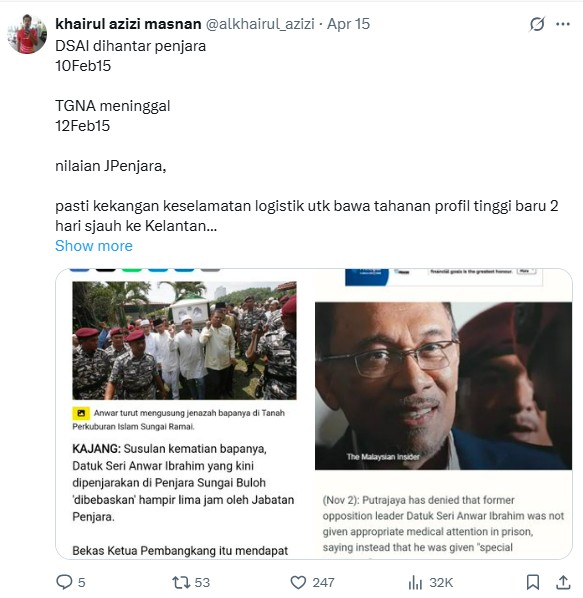This screenshot has height=598, width=583.
Task: View Anwar Ibrahim closeup article image
Action: [x=443, y=386]
